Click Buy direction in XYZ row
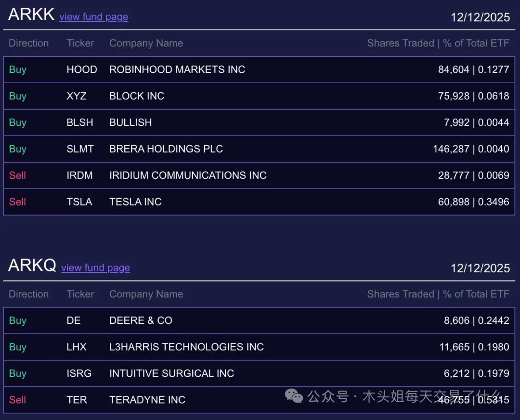 coord(18,96)
